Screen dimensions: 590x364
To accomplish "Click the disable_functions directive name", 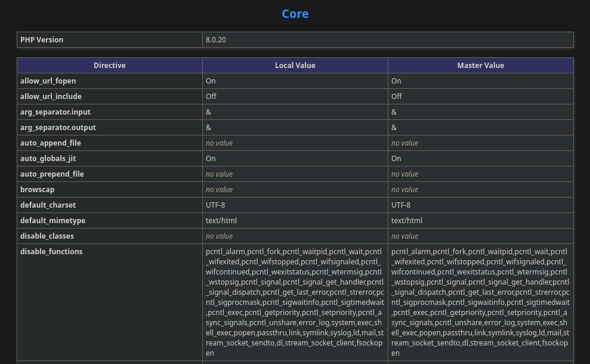I will pos(51,252).
